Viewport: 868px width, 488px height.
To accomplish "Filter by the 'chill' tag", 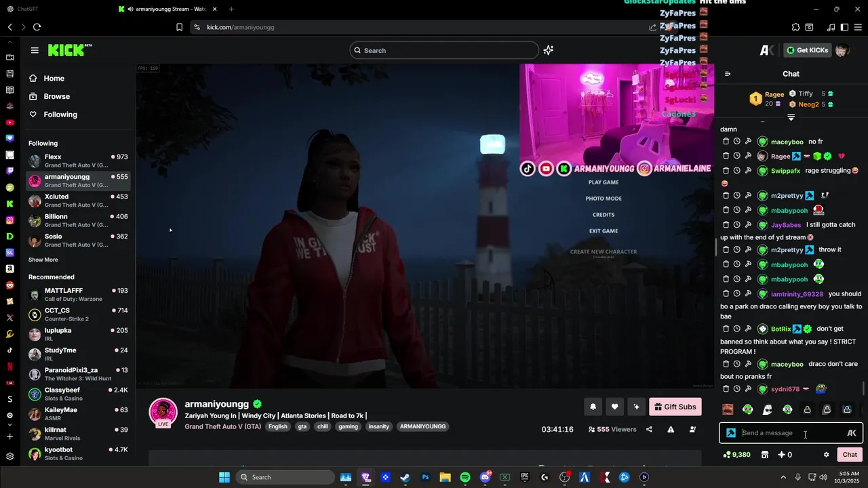I will [x=323, y=426].
